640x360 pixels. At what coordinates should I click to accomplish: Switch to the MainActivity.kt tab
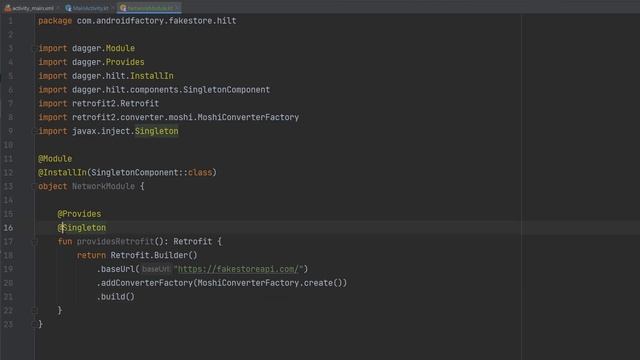click(x=91, y=8)
